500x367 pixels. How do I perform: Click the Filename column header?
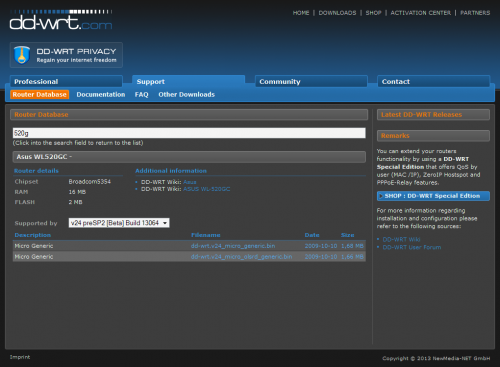[x=205, y=235]
